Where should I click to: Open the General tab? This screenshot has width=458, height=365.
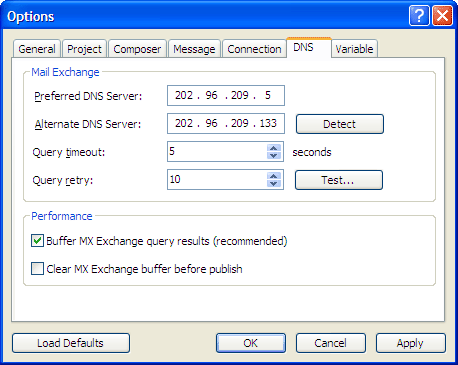click(x=37, y=49)
